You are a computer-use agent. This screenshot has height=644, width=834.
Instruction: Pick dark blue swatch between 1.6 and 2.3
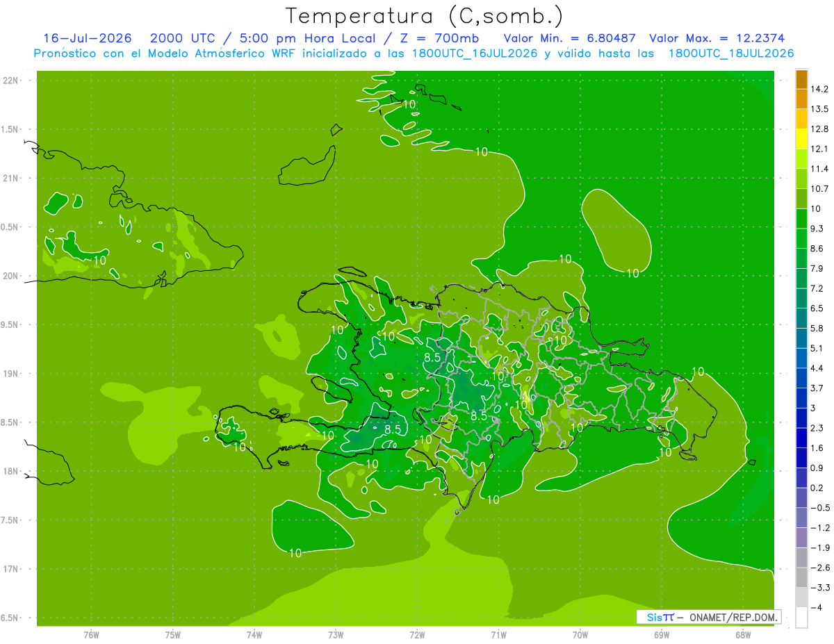coord(801,438)
